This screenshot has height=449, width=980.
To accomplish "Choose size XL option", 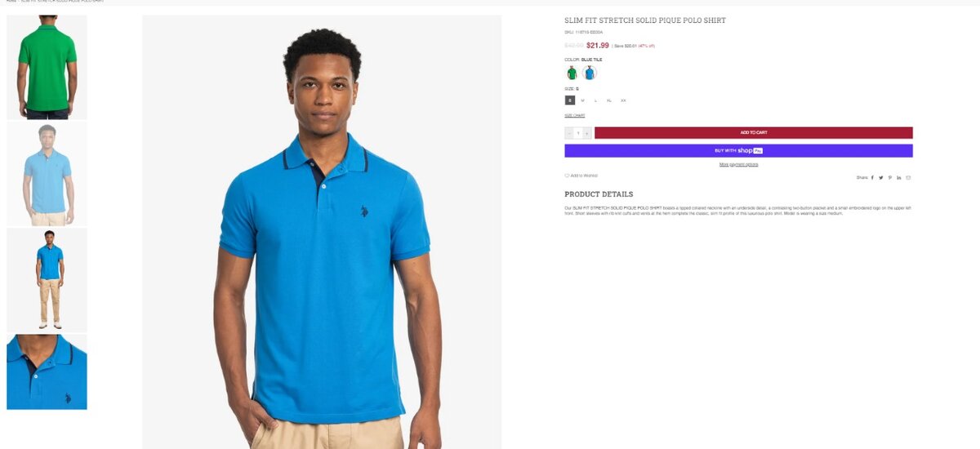I will [609, 100].
